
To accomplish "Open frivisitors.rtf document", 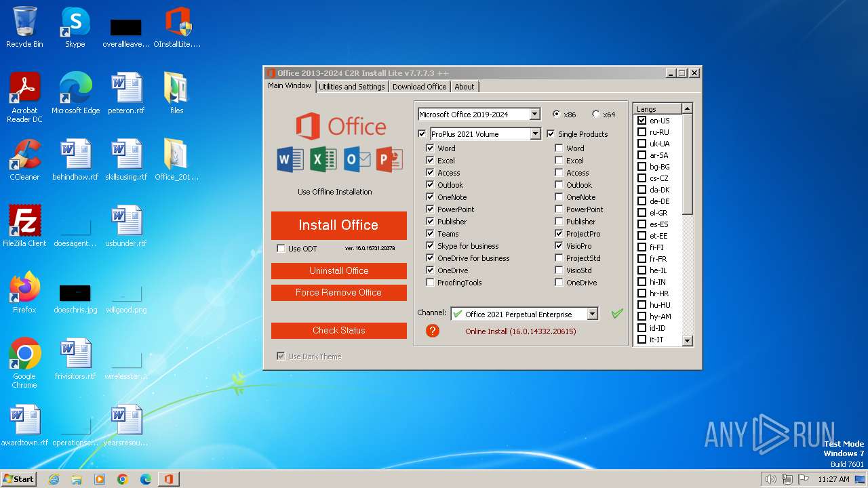I will point(75,359).
